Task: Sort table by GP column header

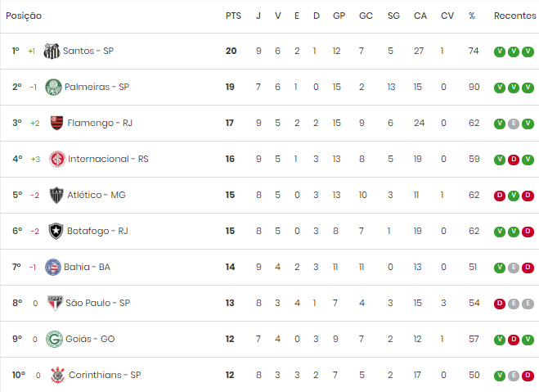Action: click(339, 16)
